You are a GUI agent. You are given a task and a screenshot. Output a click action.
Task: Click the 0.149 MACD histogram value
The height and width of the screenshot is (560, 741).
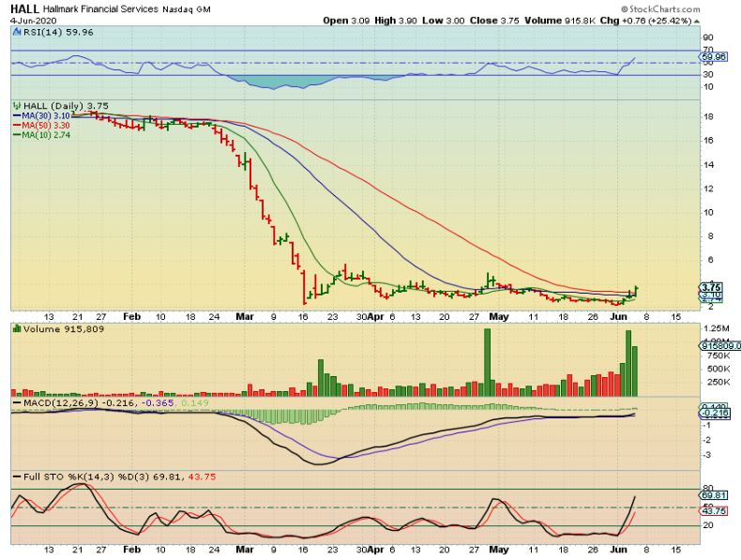tap(194, 403)
